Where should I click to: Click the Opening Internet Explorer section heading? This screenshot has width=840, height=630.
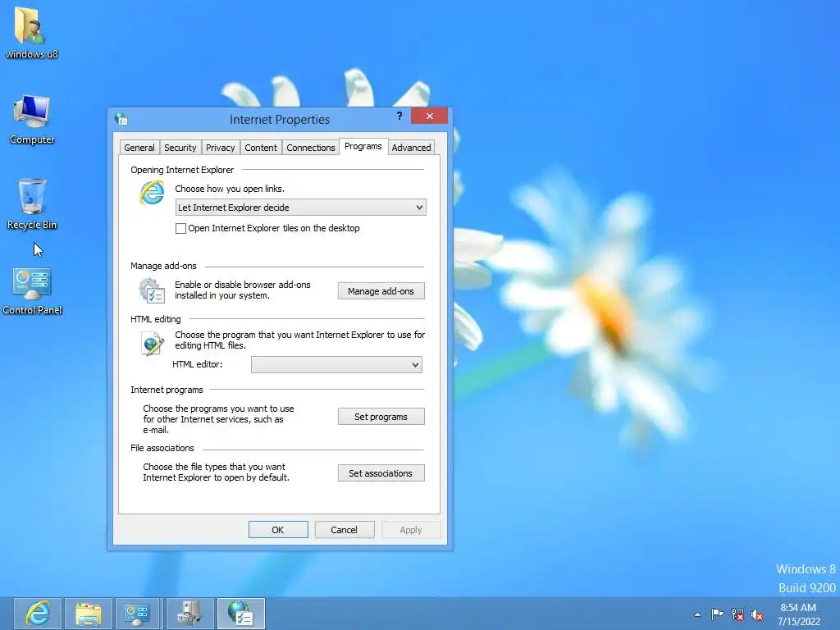coord(182,170)
